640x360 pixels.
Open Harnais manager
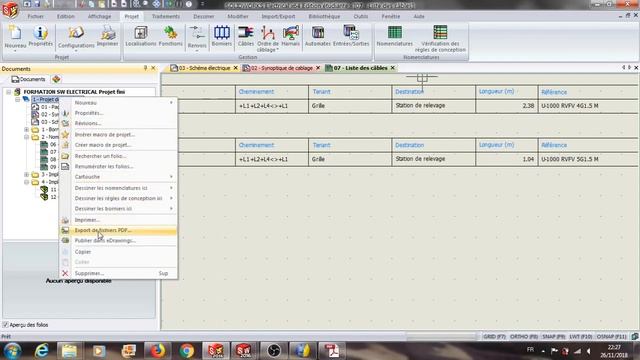tap(291, 36)
